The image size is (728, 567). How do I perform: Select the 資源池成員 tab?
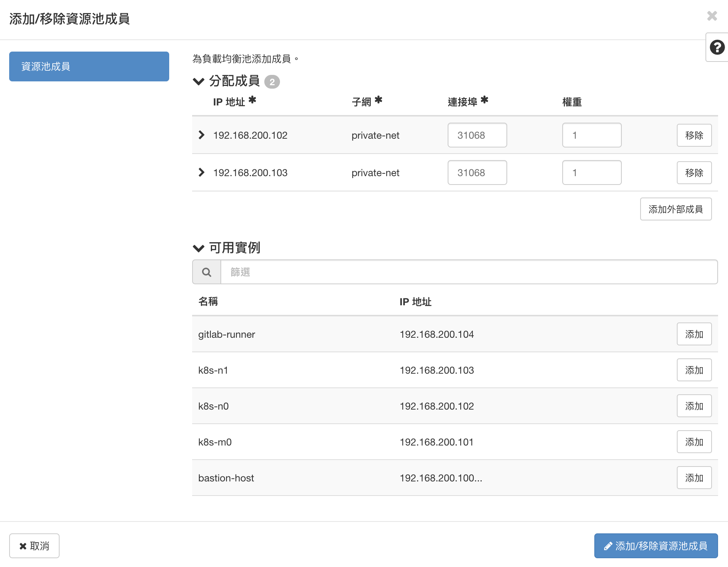click(89, 66)
